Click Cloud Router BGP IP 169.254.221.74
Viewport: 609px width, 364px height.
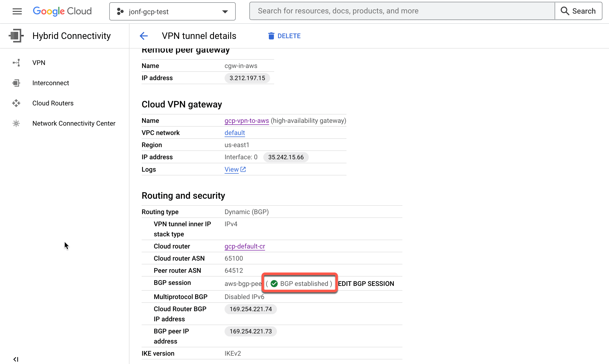pyautogui.click(x=251, y=309)
